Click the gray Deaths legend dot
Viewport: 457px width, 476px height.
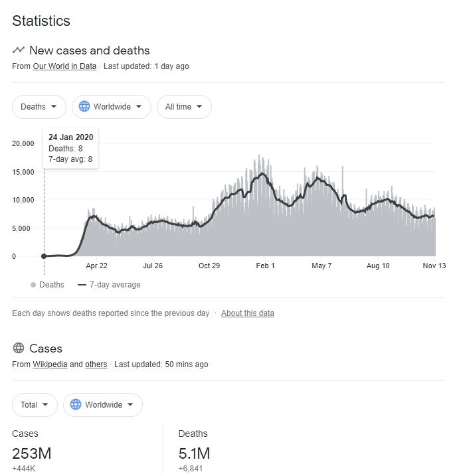pos(33,285)
